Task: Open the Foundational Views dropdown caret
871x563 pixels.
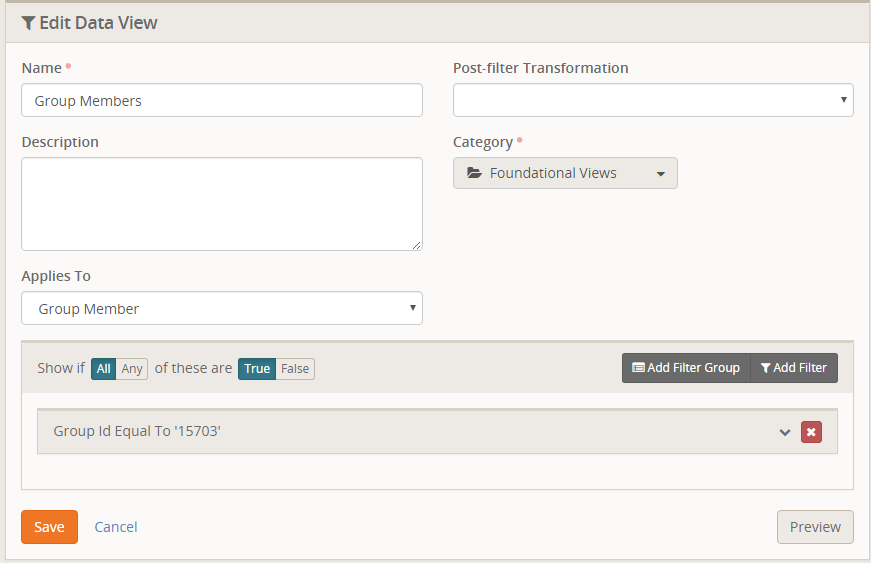Action: coord(661,174)
